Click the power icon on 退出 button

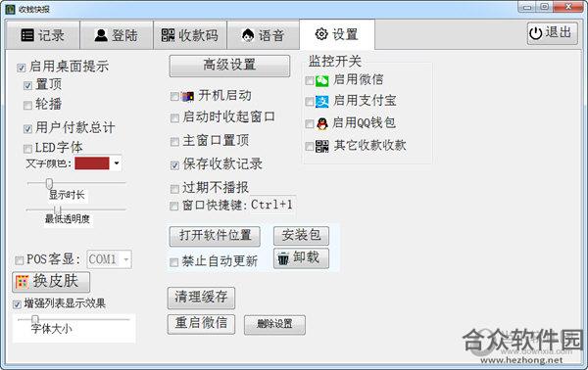[x=535, y=33]
